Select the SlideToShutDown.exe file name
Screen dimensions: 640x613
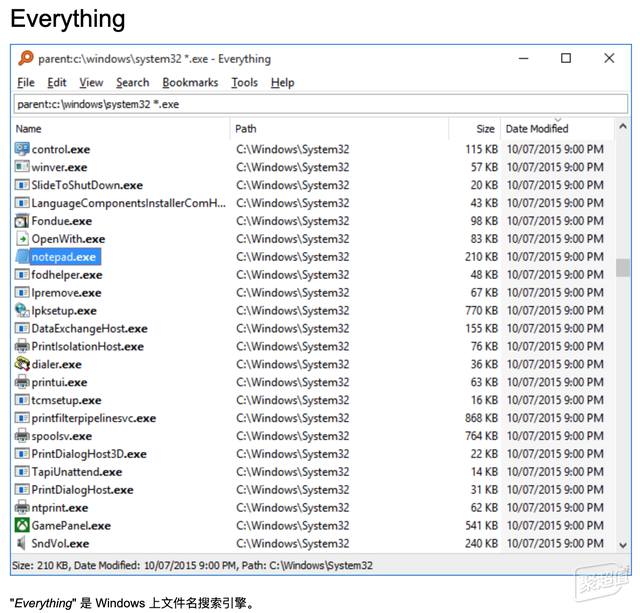tap(87, 185)
